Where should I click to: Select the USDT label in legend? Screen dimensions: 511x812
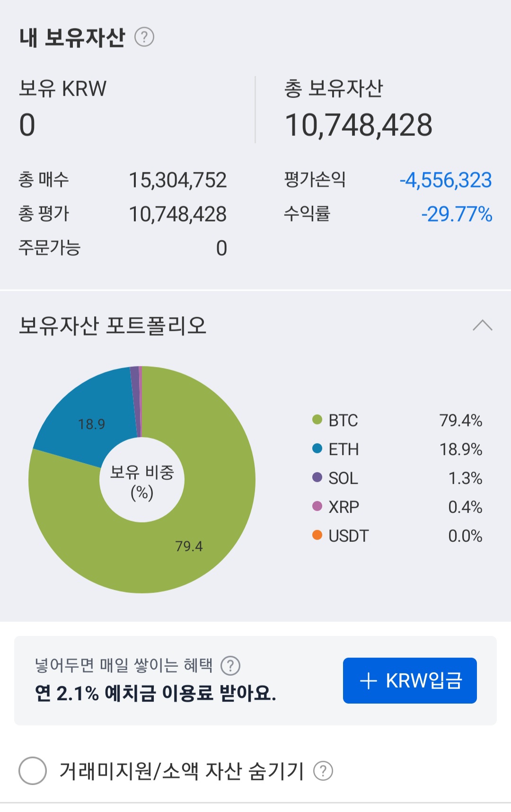coord(348,536)
